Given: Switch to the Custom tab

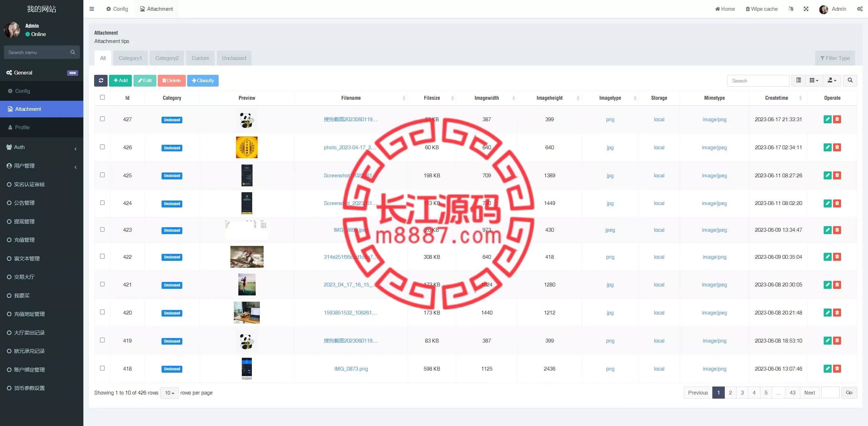Looking at the screenshot, I should (x=200, y=58).
